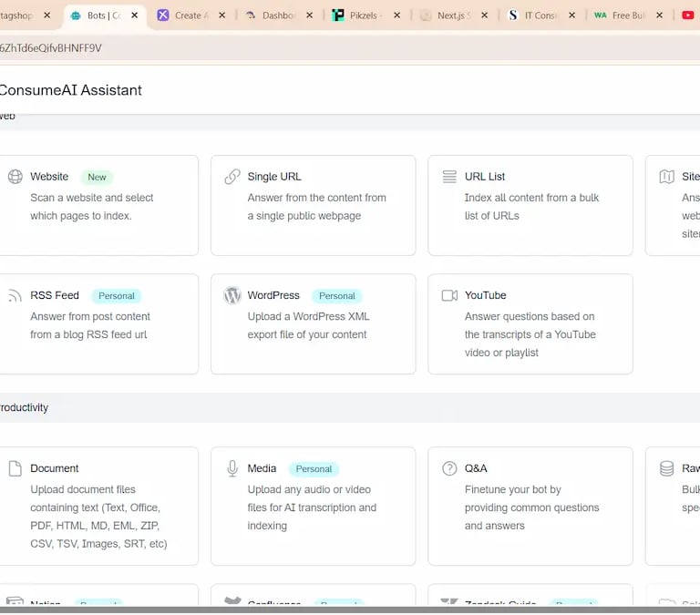Select the Media source title
The width and height of the screenshot is (700, 615).
pos(262,468)
